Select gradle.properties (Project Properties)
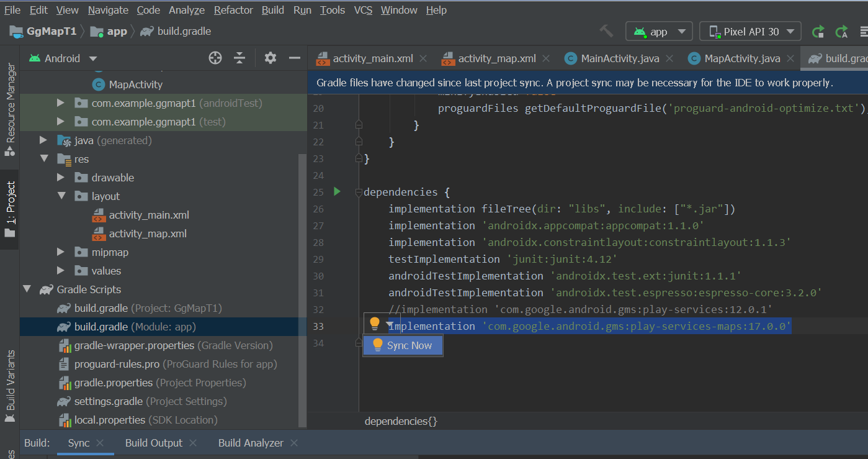The image size is (868, 459). [152, 383]
